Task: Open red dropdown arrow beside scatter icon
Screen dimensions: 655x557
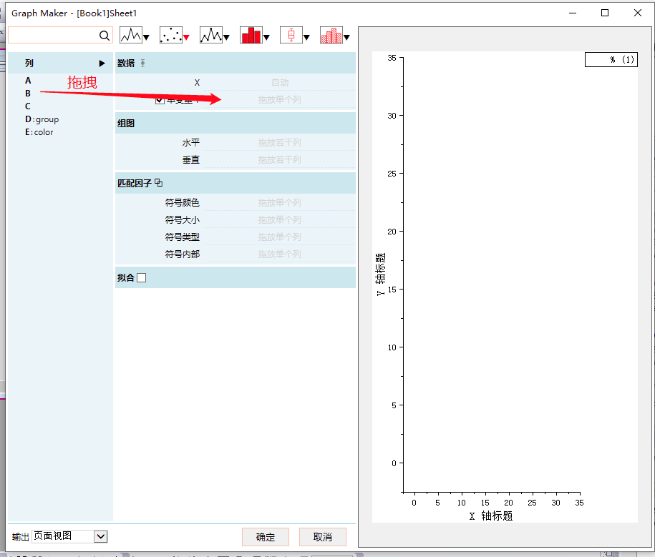Action: coord(186,38)
